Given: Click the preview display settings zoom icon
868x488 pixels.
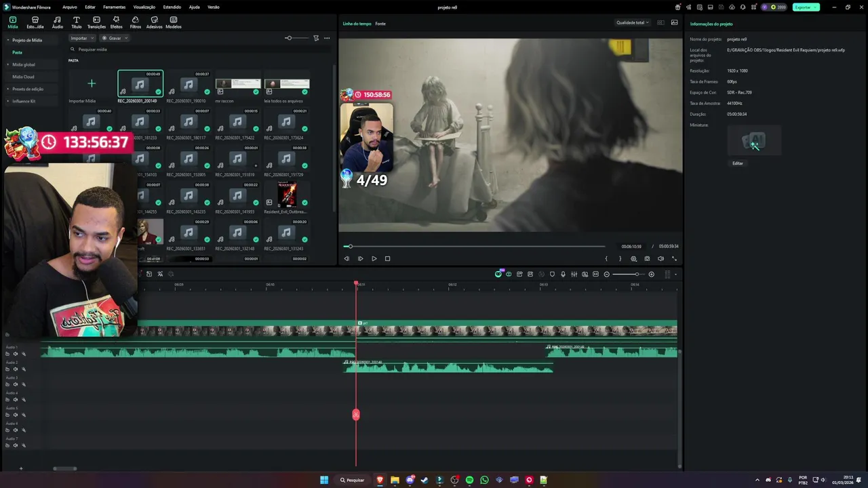Looking at the screenshot, I should (x=633, y=258).
